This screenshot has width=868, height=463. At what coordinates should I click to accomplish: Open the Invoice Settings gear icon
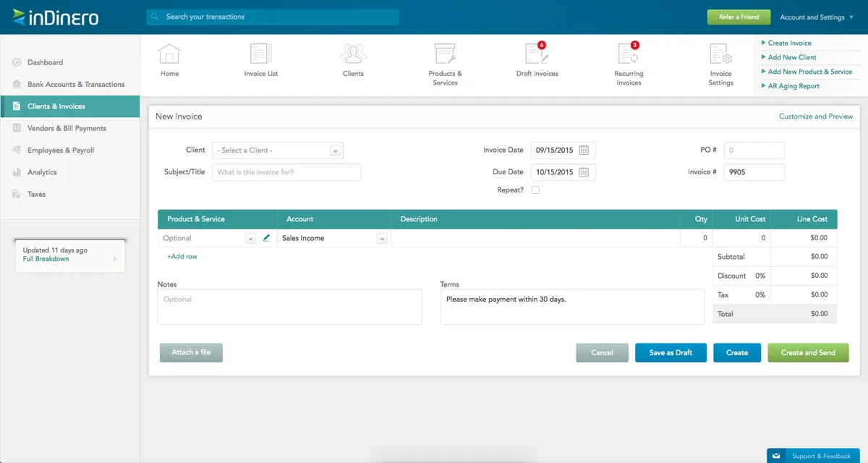click(720, 54)
